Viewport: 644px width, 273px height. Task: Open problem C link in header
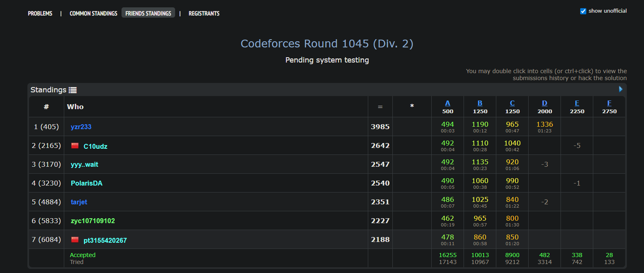coord(512,103)
